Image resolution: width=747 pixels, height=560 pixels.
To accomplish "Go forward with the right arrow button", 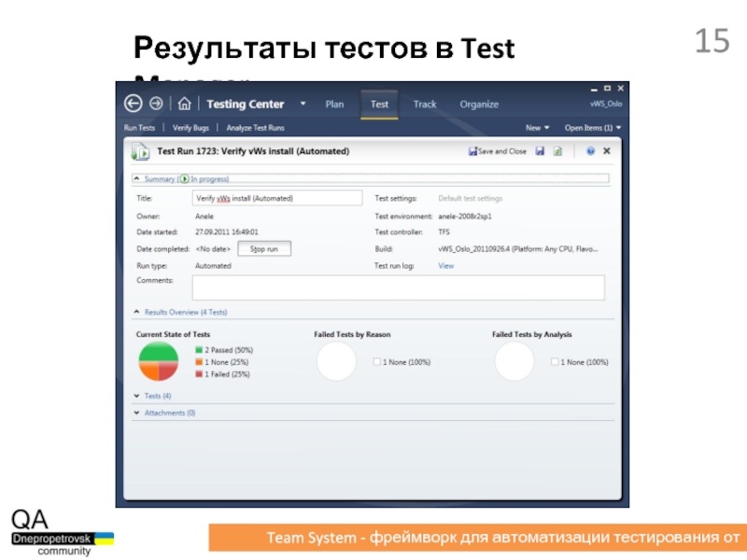I will [x=156, y=104].
